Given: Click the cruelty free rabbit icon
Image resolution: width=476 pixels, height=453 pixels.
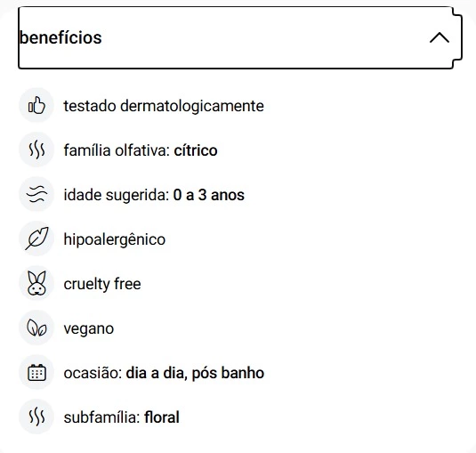Looking at the screenshot, I should point(36,283).
